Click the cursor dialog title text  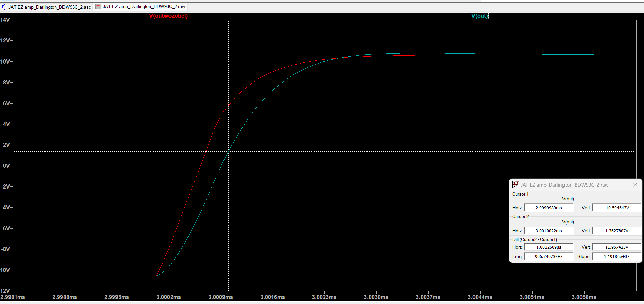click(565, 185)
